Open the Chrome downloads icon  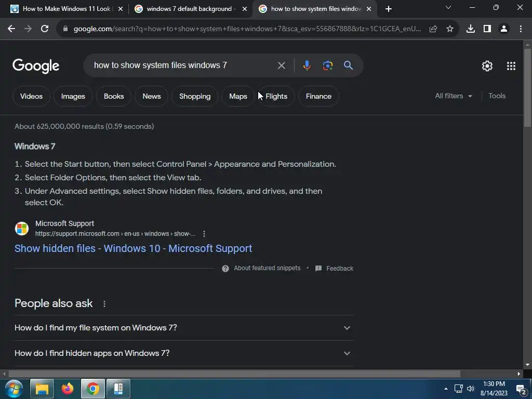[x=471, y=29]
